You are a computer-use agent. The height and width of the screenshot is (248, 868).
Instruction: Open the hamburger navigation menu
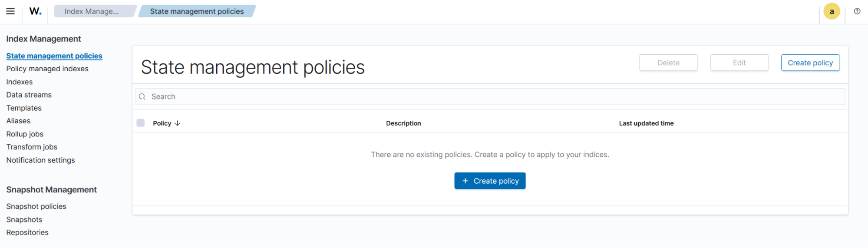10,11
